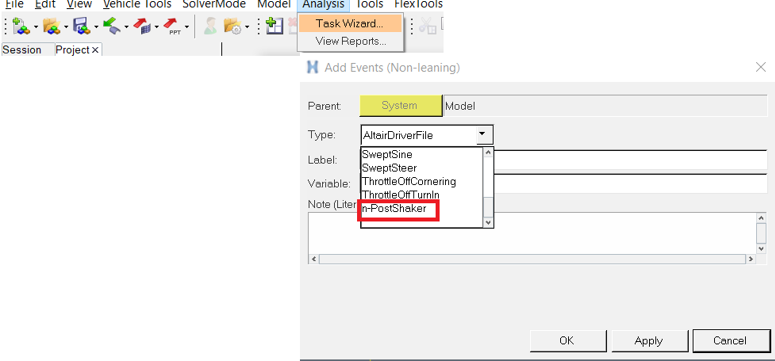The height and width of the screenshot is (361, 775).
Task: Click the Add Page green plus icon
Action: 274,26
